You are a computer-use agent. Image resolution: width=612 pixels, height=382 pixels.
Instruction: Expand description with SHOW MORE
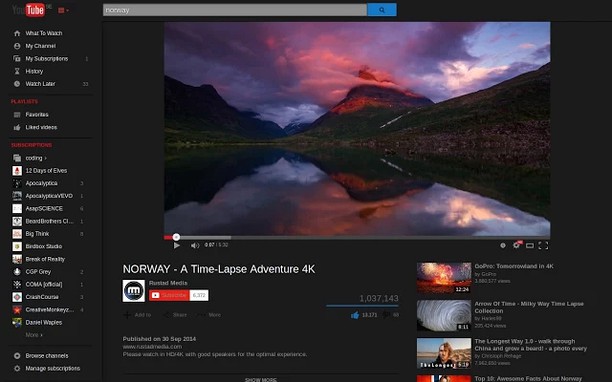[261, 379]
